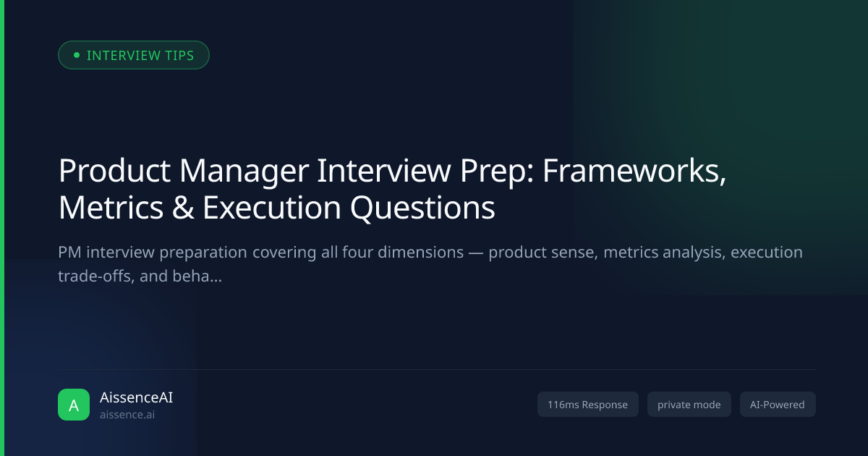This screenshot has width=868, height=456.
Task: Click the green AissenceAI 'A' logo icon
Action: pyautogui.click(x=74, y=405)
